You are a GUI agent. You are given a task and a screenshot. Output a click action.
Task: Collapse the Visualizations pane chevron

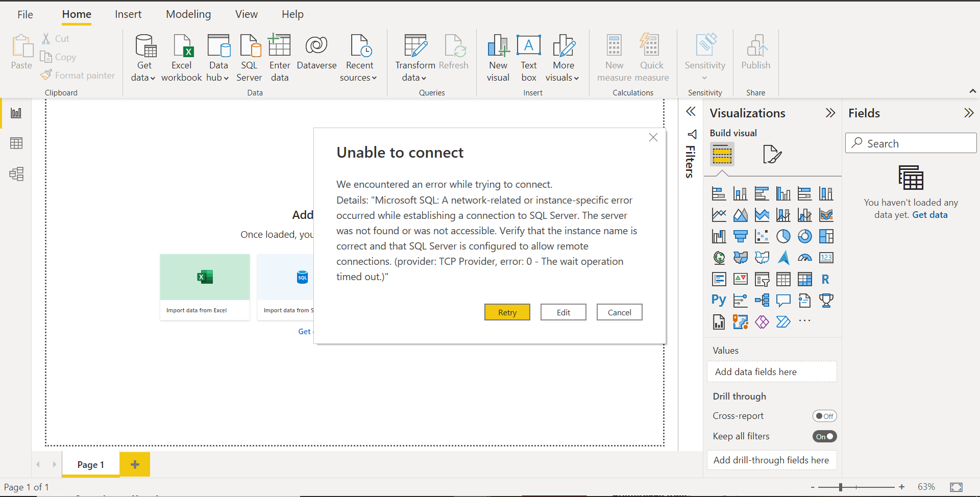click(x=830, y=113)
